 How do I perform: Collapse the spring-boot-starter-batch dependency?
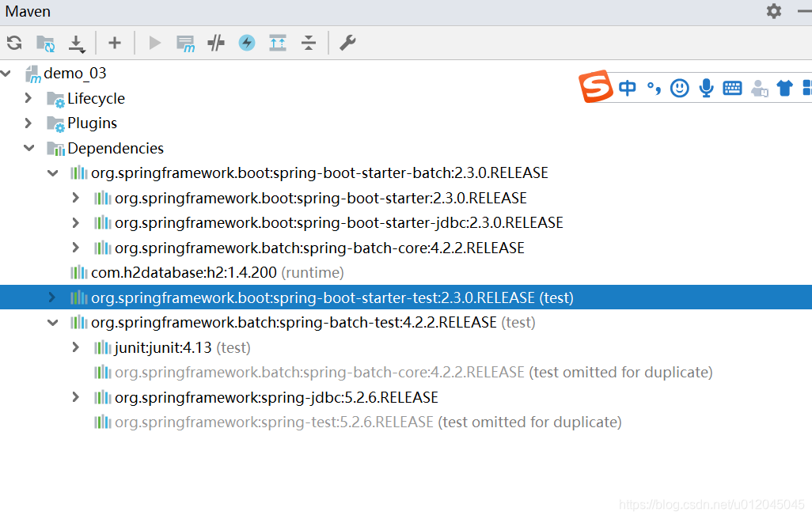(x=52, y=172)
